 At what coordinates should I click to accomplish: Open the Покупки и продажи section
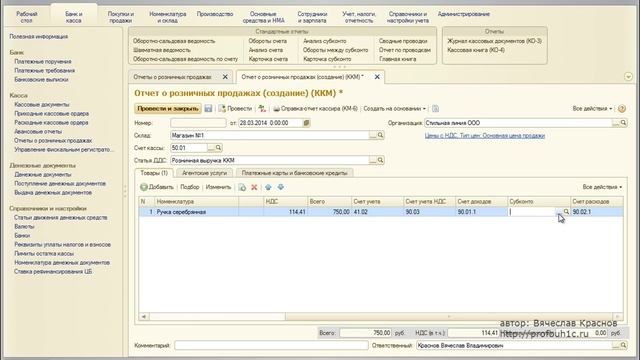click(121, 17)
